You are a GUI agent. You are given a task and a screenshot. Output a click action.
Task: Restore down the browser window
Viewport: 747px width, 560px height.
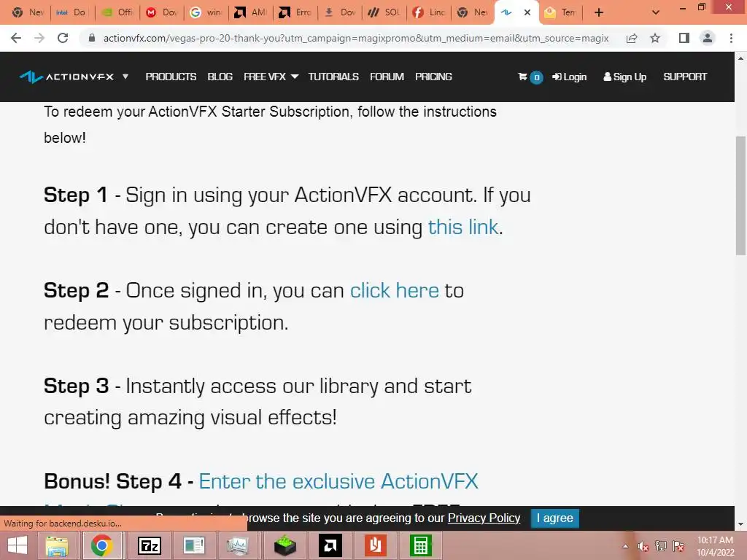point(701,7)
